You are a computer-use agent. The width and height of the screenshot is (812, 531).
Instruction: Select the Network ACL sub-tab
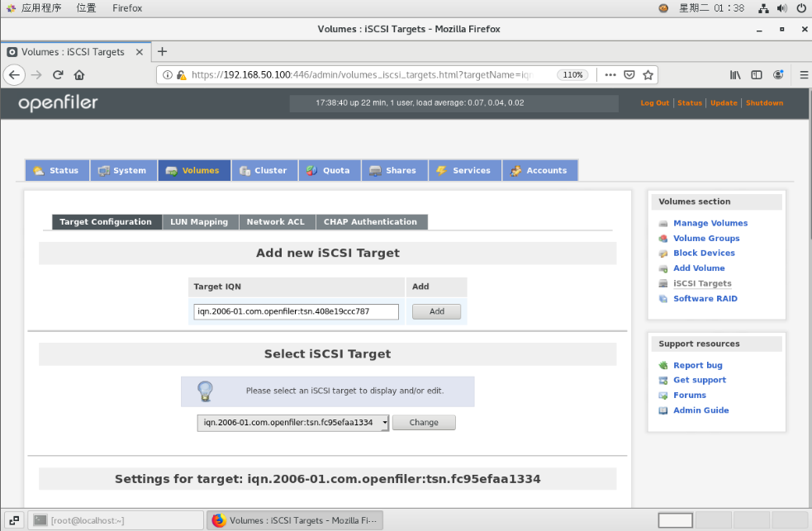[277, 222]
